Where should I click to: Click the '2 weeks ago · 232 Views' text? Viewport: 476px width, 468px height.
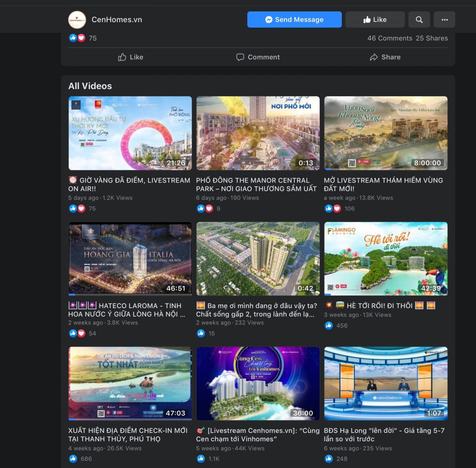click(x=230, y=323)
